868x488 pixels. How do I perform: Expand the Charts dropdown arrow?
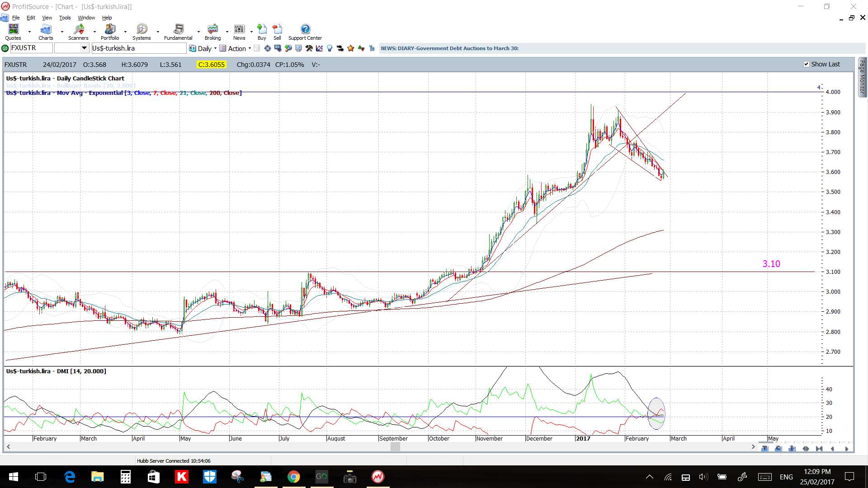[x=62, y=32]
